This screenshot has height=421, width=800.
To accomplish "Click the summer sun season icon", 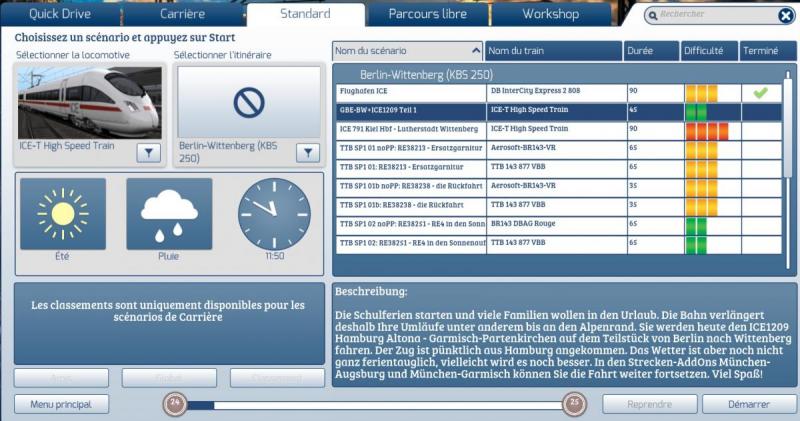I will pyautogui.click(x=63, y=214).
